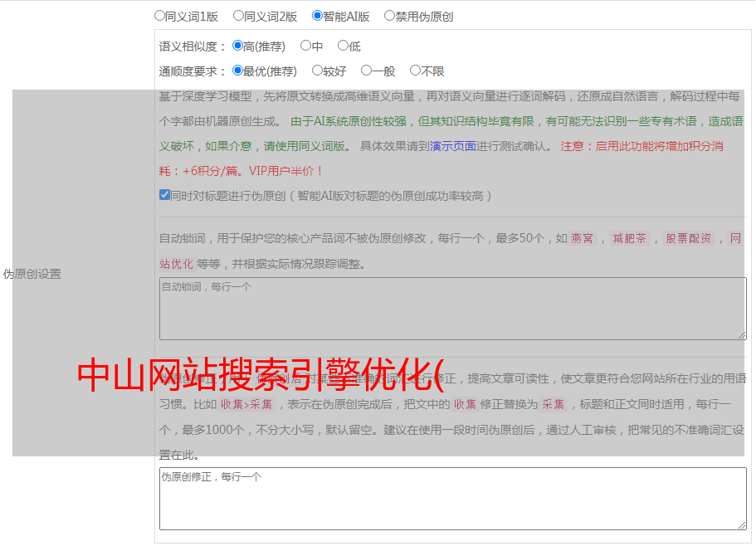Click the 燕窝 example keyword tag
756x546 pixels.
tap(583, 238)
